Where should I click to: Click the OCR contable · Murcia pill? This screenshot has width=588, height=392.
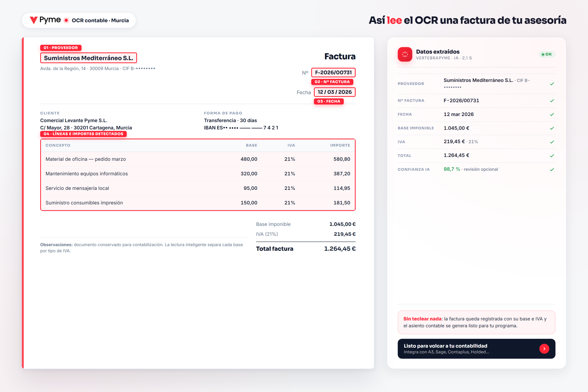point(79,20)
